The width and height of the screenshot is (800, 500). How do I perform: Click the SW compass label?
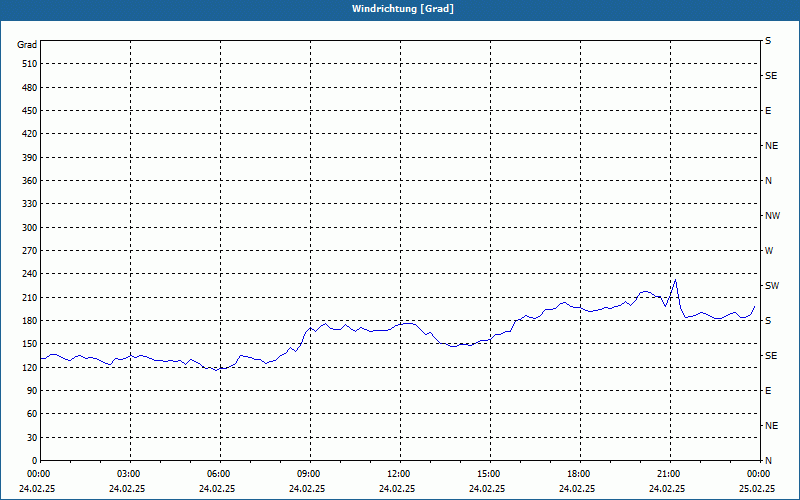772,286
